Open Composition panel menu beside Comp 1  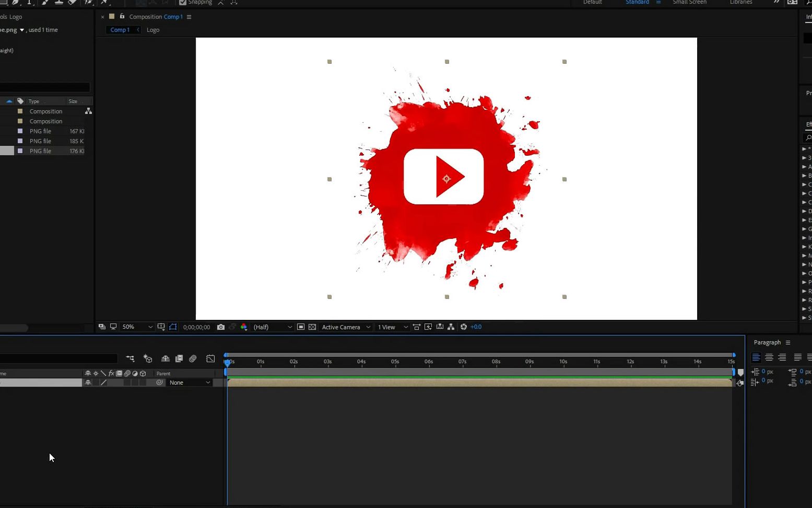pos(189,17)
